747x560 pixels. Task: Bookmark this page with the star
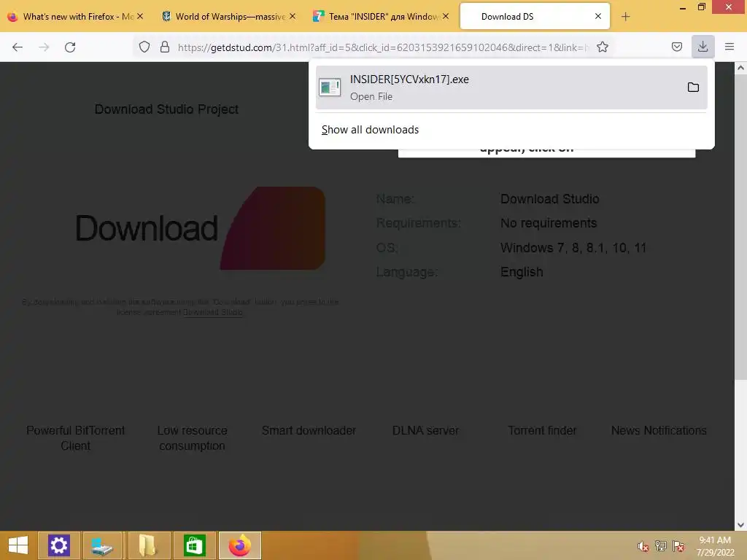[x=602, y=47]
